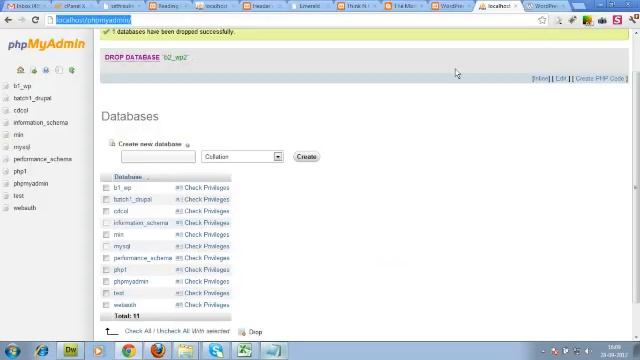The width and height of the screenshot is (640, 360).
Task: Open the php1 database link in table
Action: [120, 270]
